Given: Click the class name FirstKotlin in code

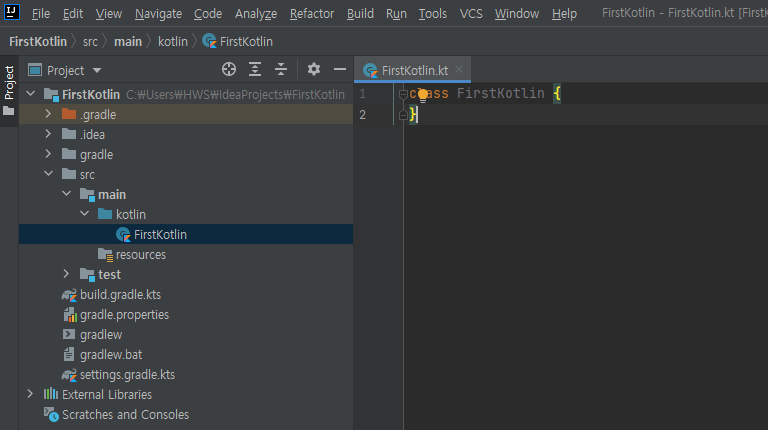Looking at the screenshot, I should [x=501, y=94].
